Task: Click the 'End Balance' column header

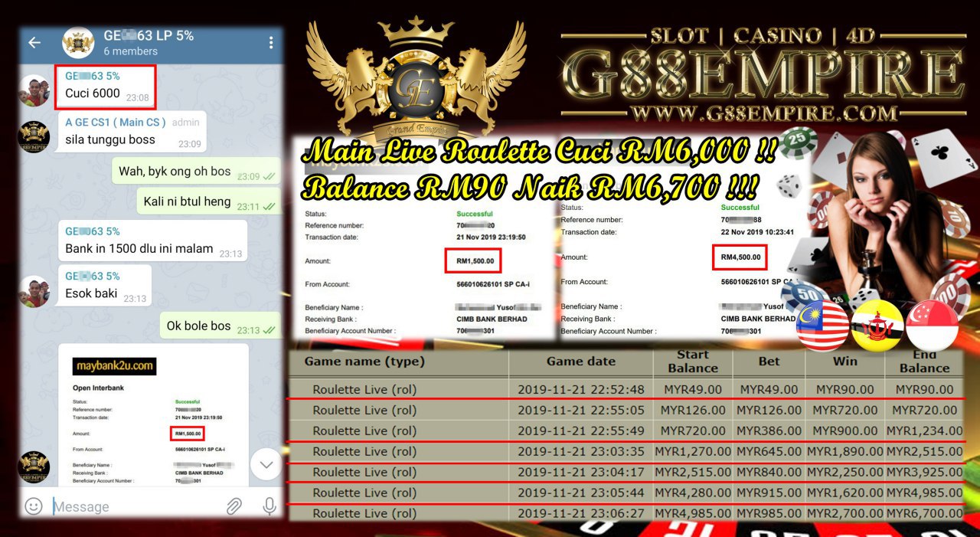Action: coord(924,361)
